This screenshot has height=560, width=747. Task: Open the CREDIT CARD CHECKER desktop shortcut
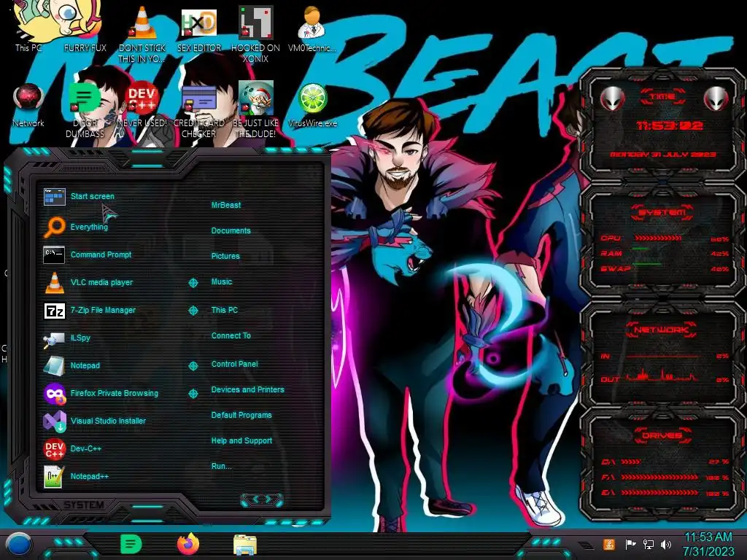pyautogui.click(x=199, y=111)
